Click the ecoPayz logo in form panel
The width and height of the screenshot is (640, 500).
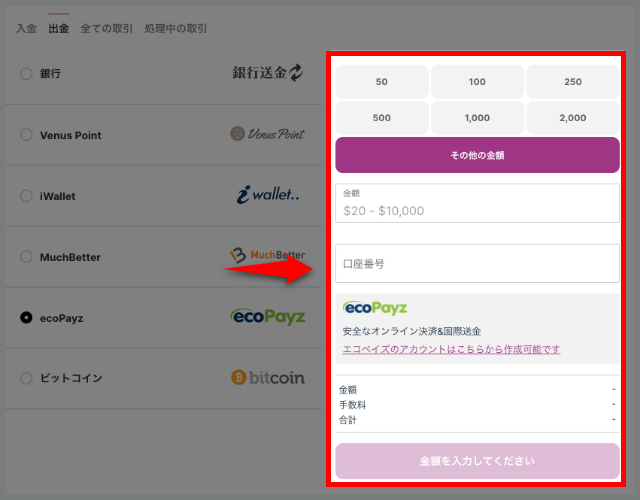[x=375, y=308]
